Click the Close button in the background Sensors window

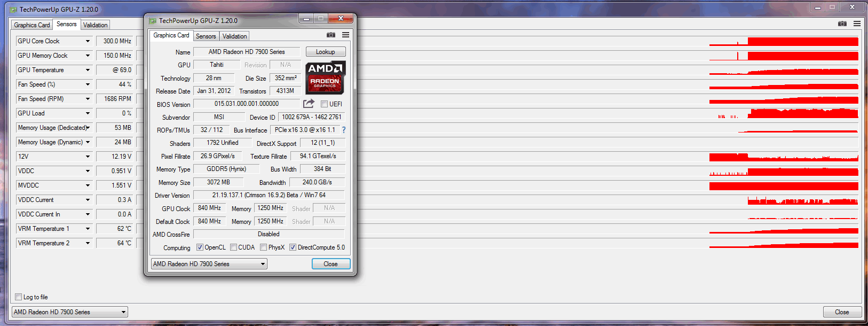tap(842, 312)
